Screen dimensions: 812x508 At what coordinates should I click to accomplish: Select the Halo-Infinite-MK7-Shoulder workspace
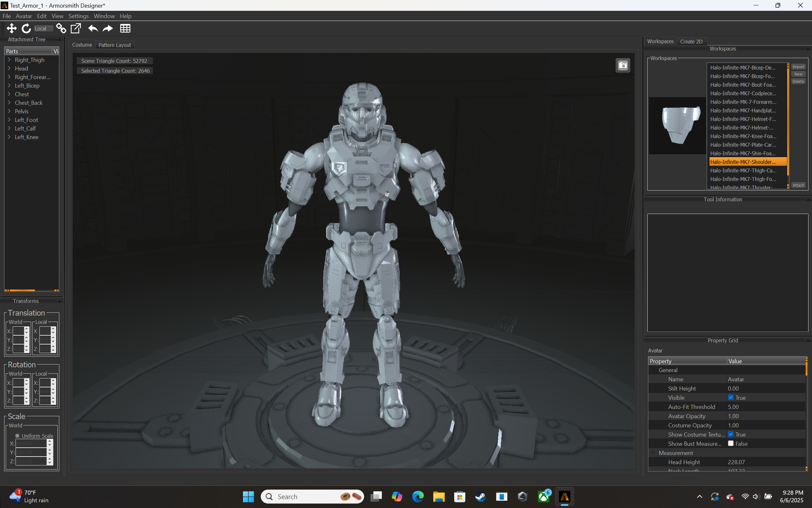click(748, 162)
